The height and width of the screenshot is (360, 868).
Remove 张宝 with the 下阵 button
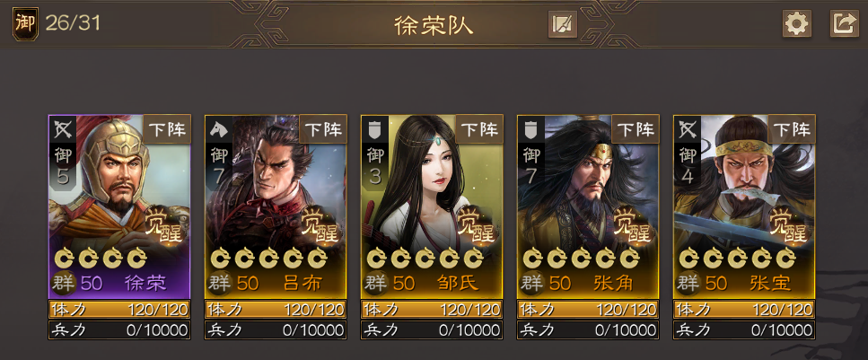pyautogui.click(x=792, y=129)
